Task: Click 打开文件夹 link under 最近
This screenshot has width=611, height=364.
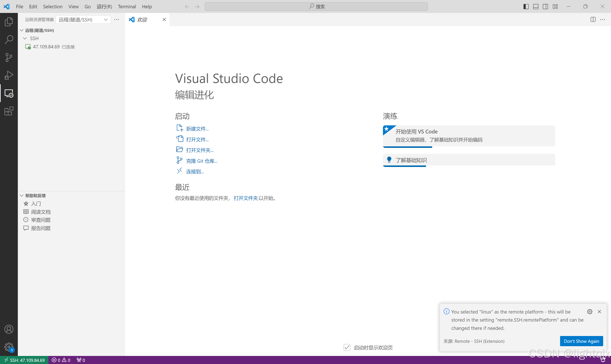Action: [x=246, y=198]
